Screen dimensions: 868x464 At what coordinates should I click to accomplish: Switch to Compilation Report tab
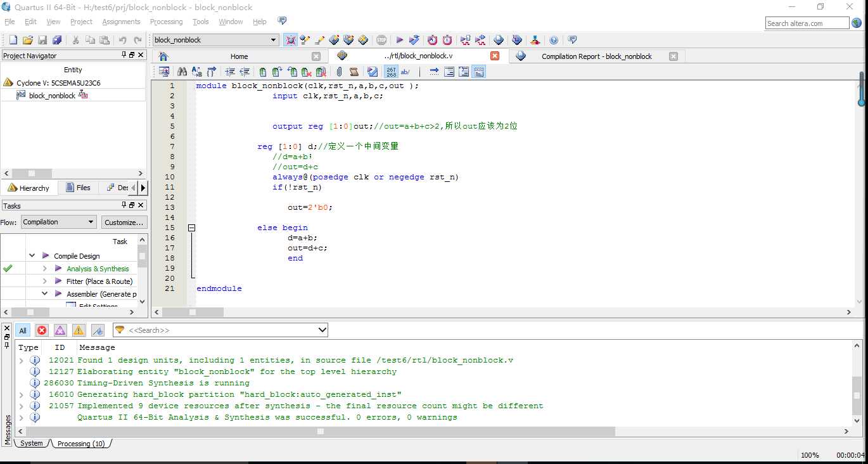click(596, 56)
